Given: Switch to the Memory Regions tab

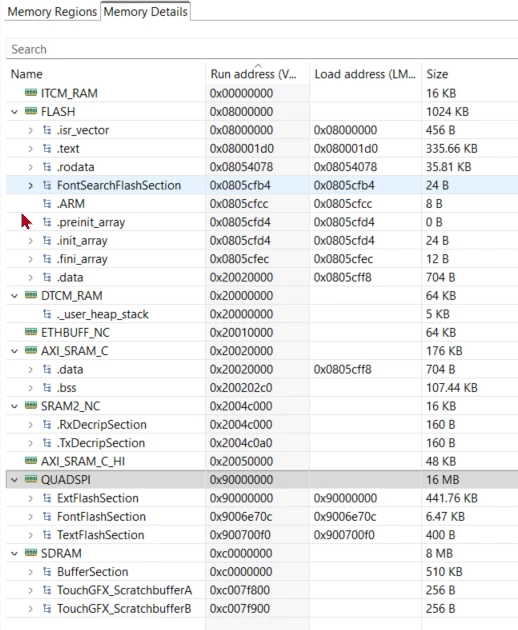Looking at the screenshot, I should click(52, 12).
